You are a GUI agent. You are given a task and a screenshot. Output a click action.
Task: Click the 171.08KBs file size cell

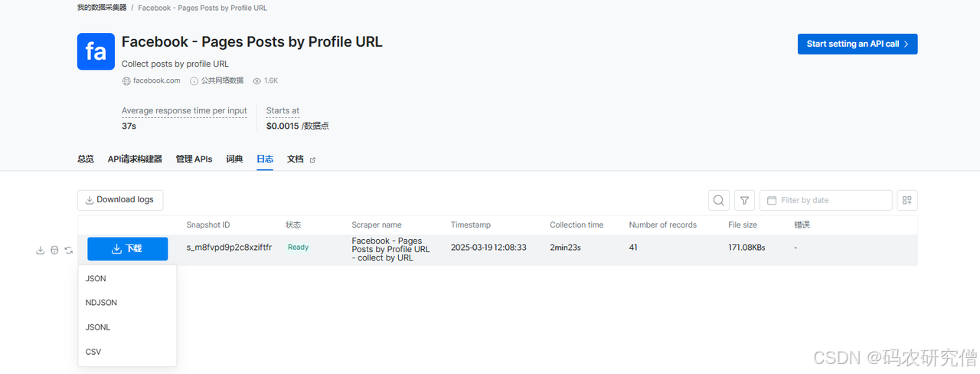click(746, 248)
